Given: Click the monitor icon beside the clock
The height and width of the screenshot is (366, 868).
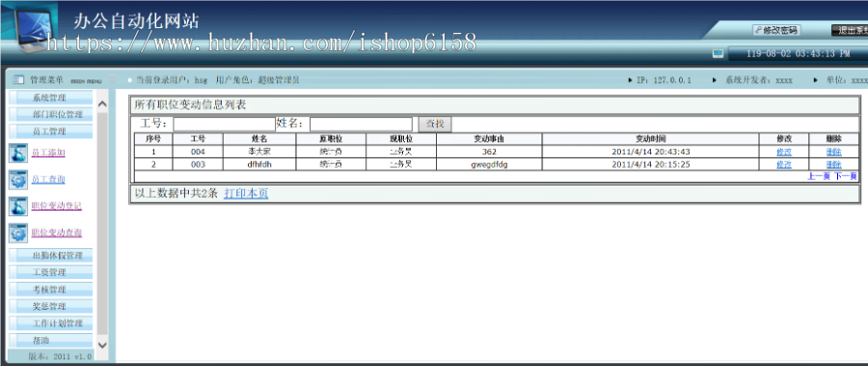Looking at the screenshot, I should [718, 54].
